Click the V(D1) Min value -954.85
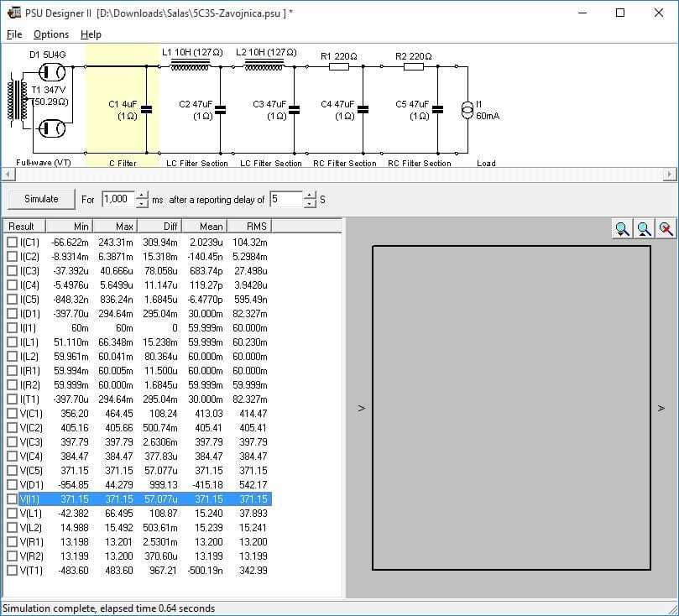The width and height of the screenshot is (679, 616). [73, 485]
